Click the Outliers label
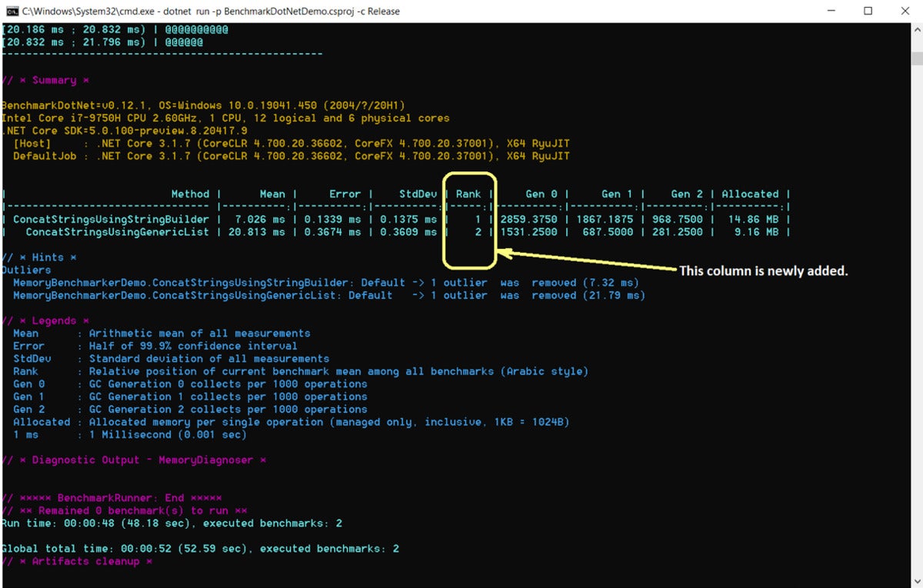The width and height of the screenshot is (923, 588). point(26,270)
